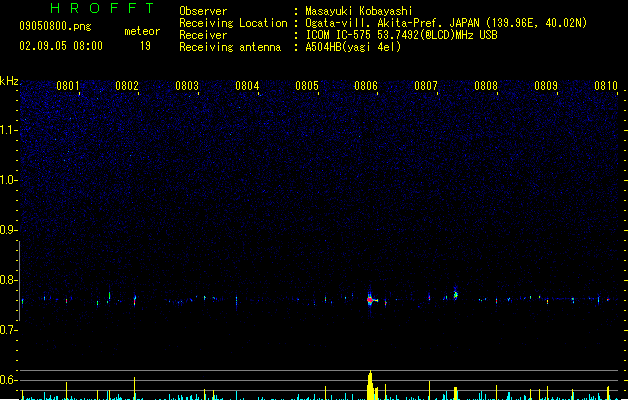
Task: Click the date stamp 02.09.05 08:00
Action: click(61, 46)
